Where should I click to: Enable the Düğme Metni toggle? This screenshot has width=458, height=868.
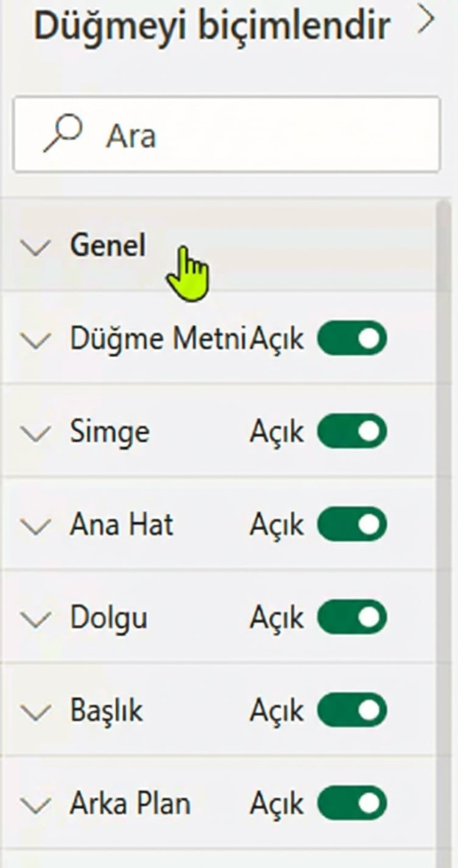click(x=351, y=339)
